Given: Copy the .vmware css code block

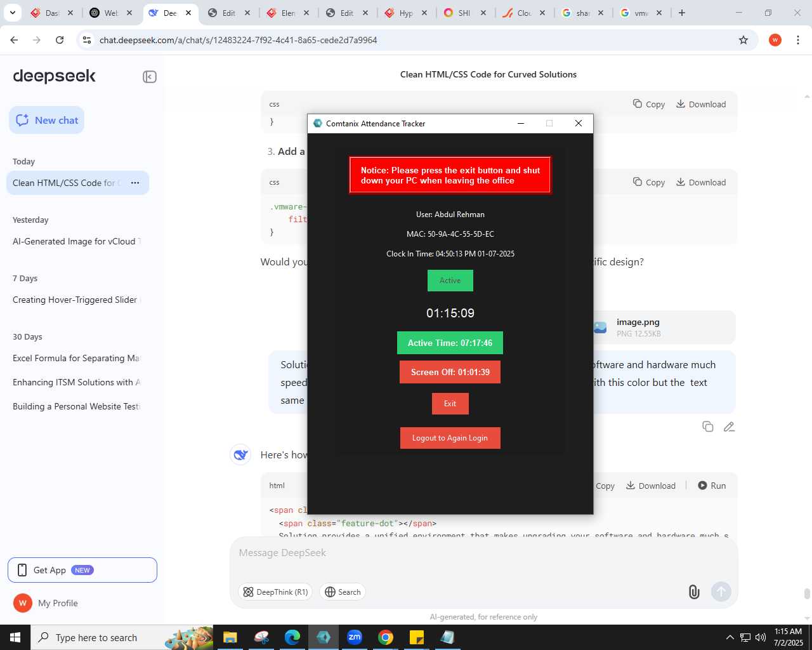Looking at the screenshot, I should [x=649, y=182].
